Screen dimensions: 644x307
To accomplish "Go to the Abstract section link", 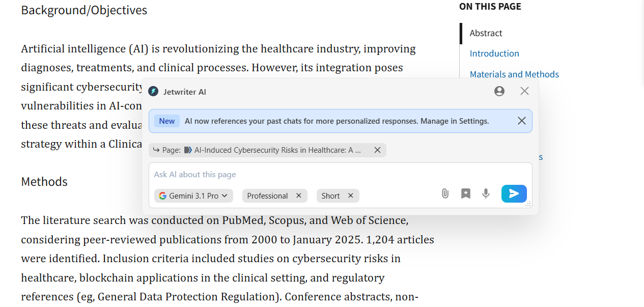I will 486,33.
